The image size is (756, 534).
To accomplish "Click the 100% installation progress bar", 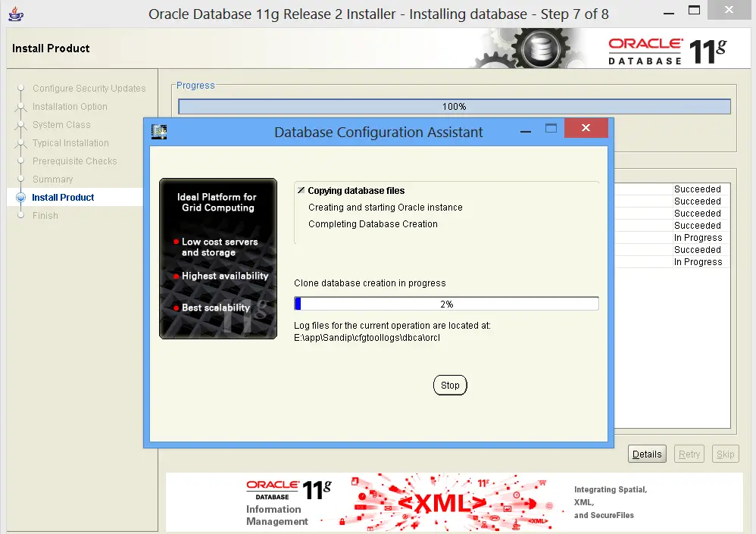I will (454, 107).
